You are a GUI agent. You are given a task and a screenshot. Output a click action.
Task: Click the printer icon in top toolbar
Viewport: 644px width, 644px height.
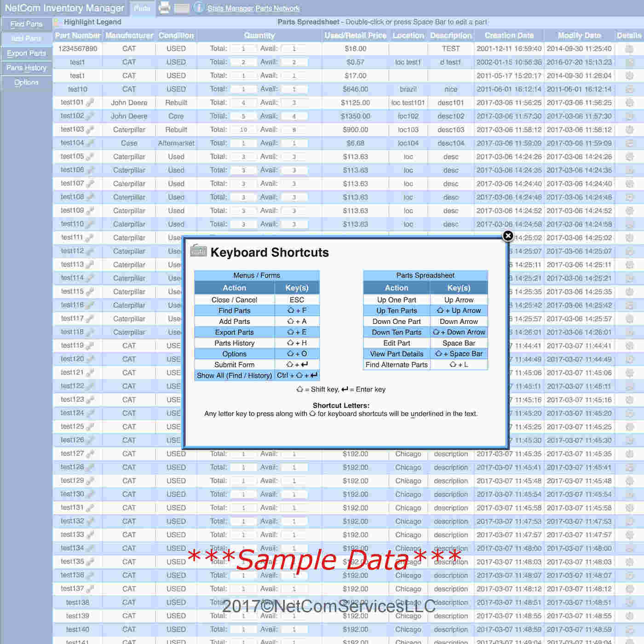[164, 7]
